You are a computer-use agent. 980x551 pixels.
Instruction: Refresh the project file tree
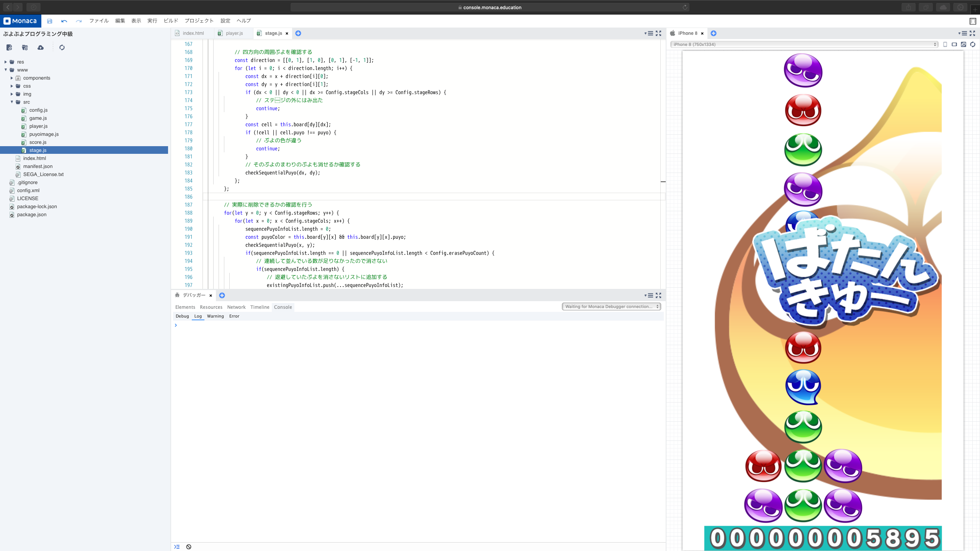pyautogui.click(x=62, y=47)
